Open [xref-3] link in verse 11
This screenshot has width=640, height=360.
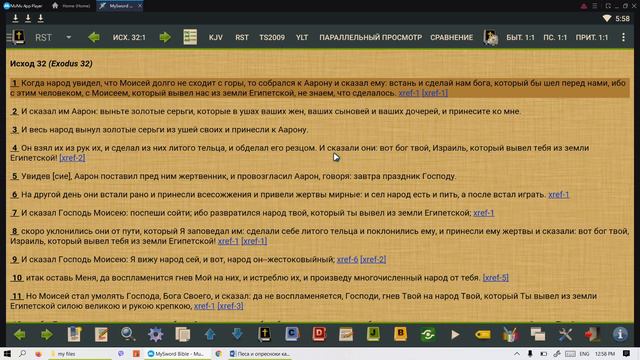(230, 306)
